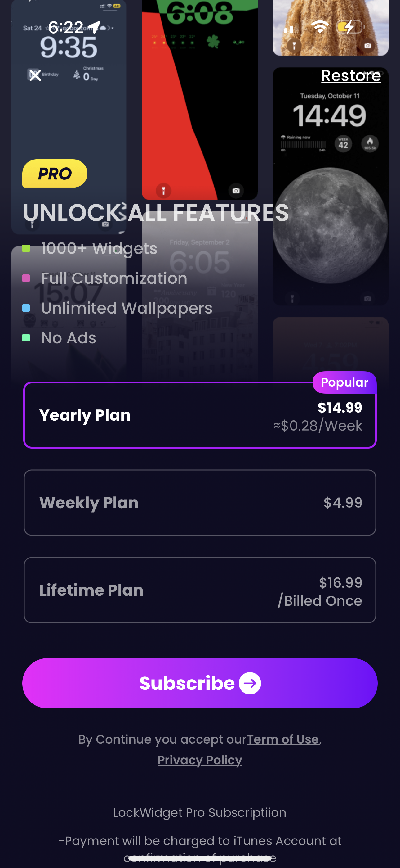Tap the yellow PRO badge

[55, 174]
